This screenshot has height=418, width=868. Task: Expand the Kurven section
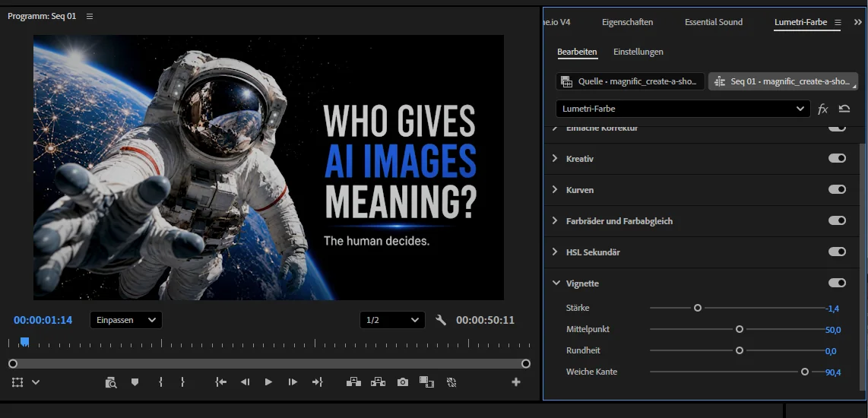point(555,189)
